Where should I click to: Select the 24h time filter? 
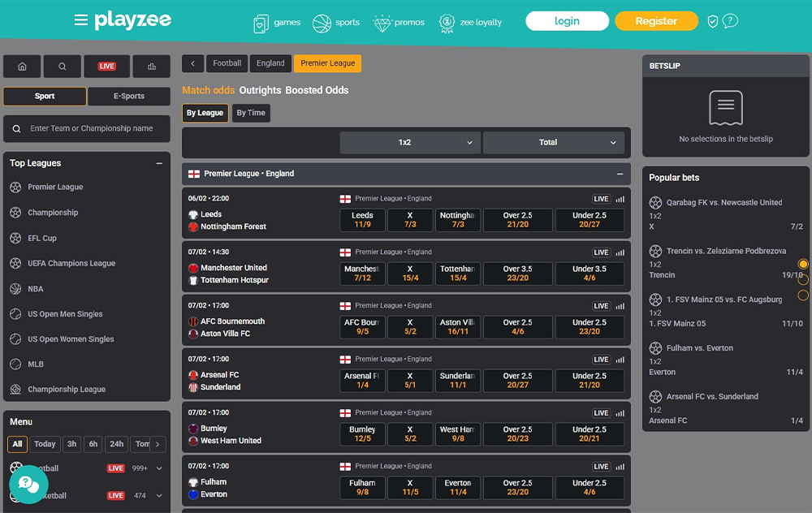point(117,444)
